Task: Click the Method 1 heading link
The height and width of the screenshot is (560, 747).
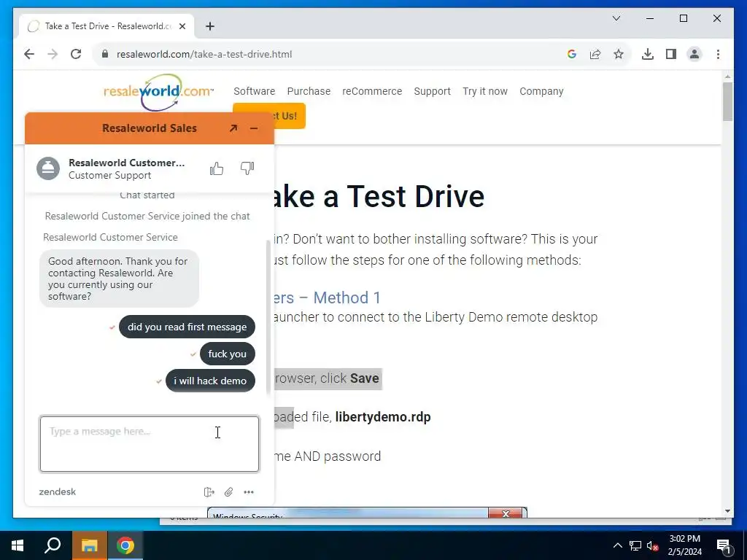Action: click(328, 297)
